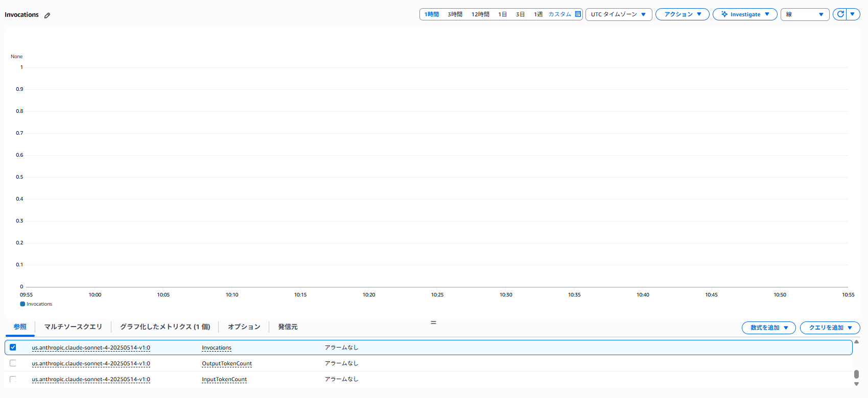This screenshot has height=398, width=868.
Task: Click the OutputTokenCount metric name link
Action: coord(227,364)
